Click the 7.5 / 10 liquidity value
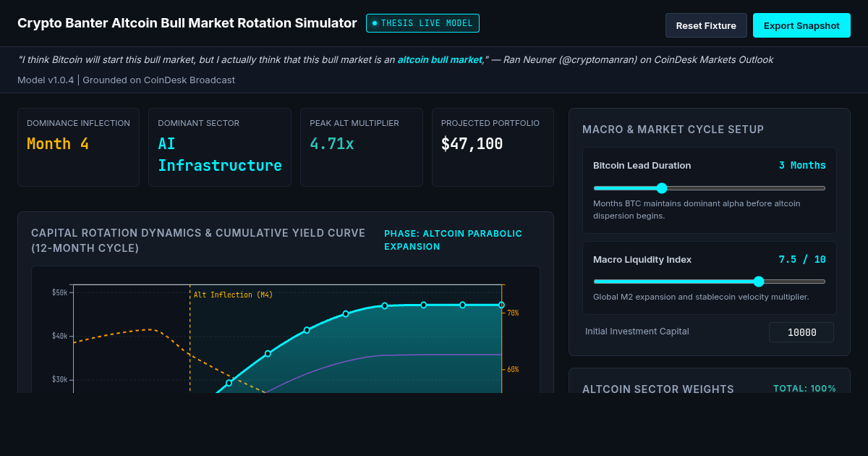This screenshot has width=868, height=456. click(x=802, y=259)
